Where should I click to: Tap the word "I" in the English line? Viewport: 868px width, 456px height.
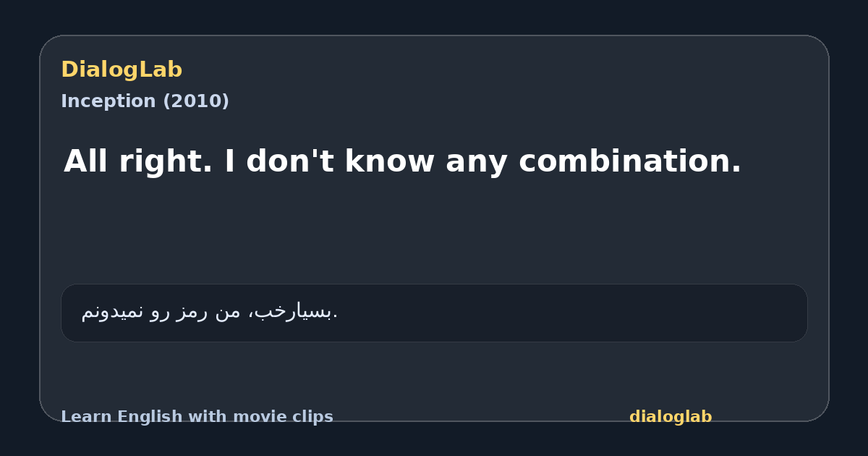coord(229,161)
